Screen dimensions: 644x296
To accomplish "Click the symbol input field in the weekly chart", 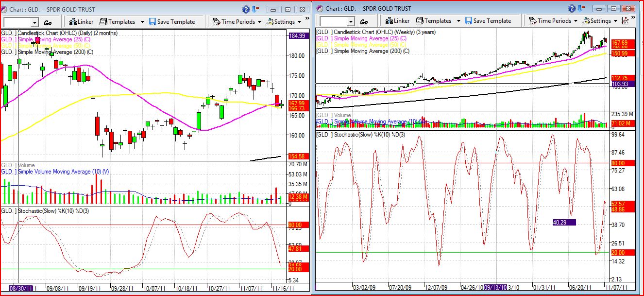I will tap(333, 21).
